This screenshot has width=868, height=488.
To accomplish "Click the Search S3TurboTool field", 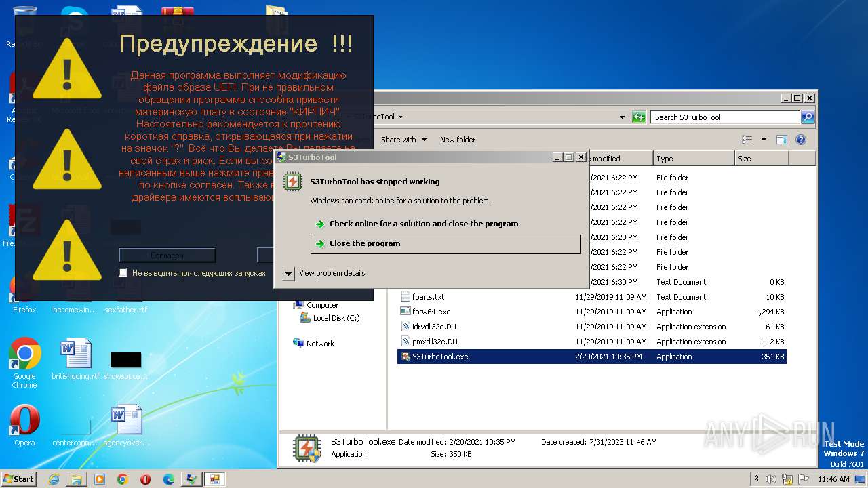I will [x=725, y=117].
